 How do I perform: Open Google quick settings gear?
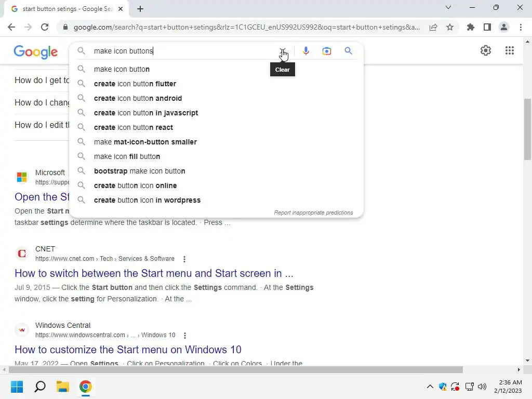point(486,50)
